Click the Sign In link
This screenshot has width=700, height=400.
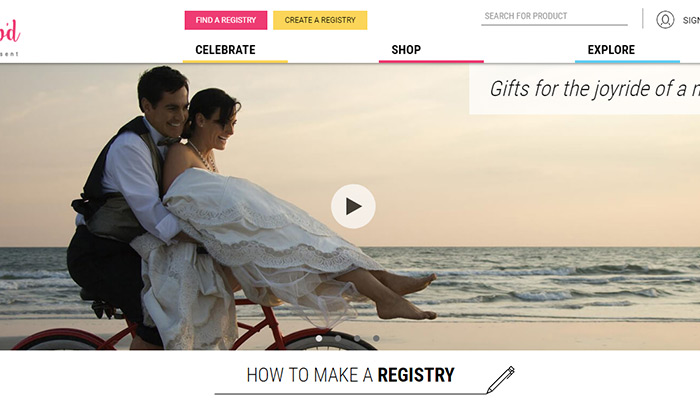[691, 20]
